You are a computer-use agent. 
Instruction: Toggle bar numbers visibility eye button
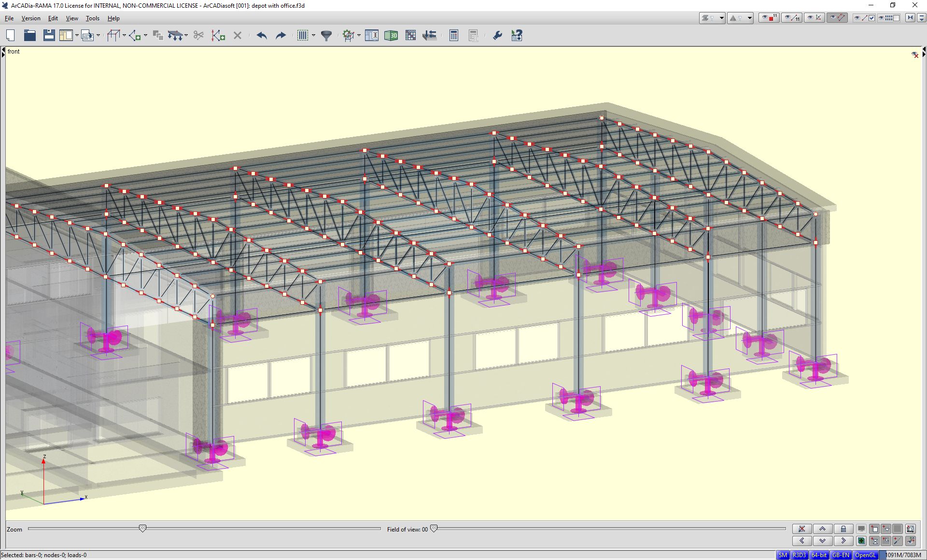coord(791,18)
